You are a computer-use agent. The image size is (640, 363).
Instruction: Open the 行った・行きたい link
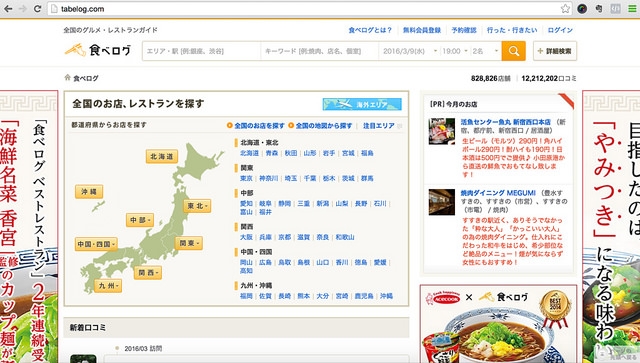click(512, 30)
